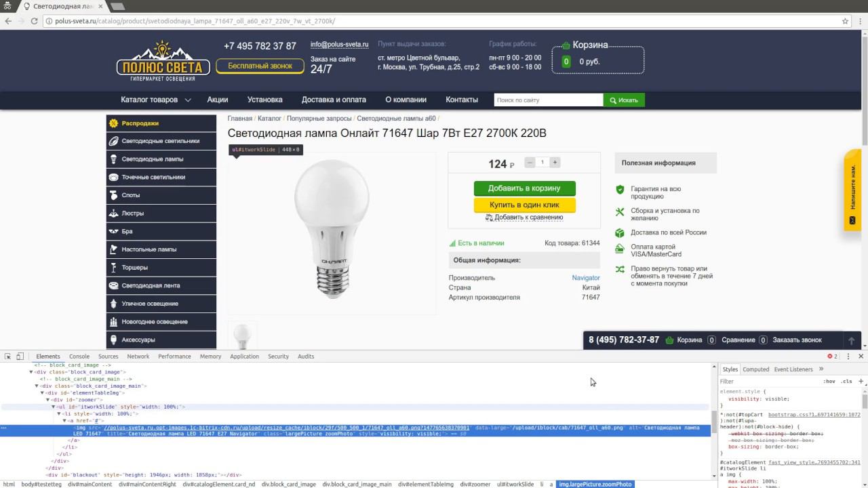
Task: Click the red error counter in DevTools
Action: pyautogui.click(x=832, y=357)
